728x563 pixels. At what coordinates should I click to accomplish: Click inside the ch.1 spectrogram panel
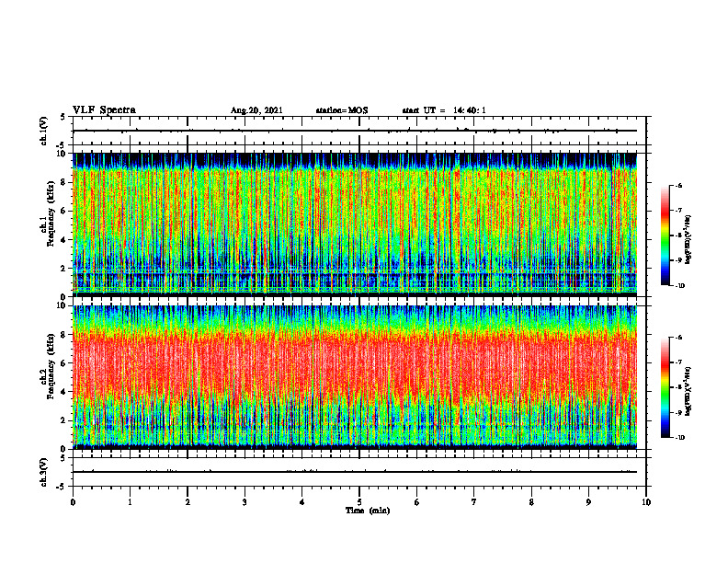coord(355,224)
